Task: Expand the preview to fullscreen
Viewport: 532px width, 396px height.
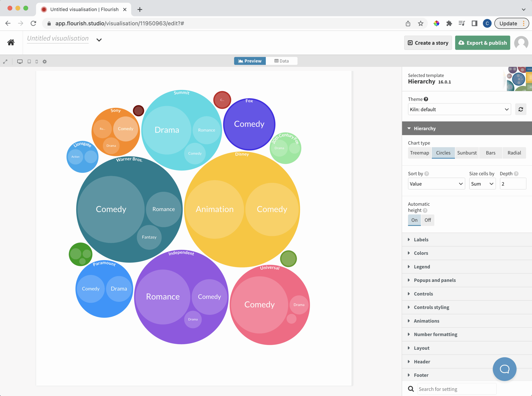Action: pyautogui.click(x=5, y=62)
